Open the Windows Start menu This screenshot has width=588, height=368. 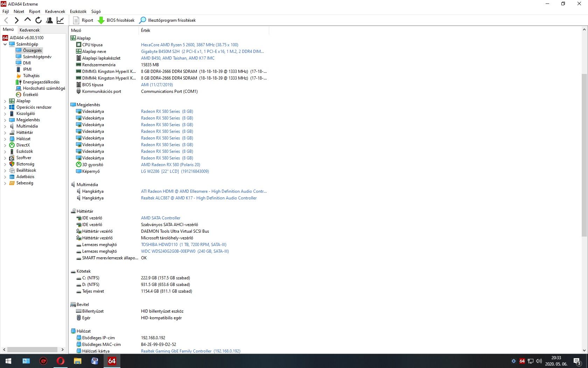pos(8,361)
